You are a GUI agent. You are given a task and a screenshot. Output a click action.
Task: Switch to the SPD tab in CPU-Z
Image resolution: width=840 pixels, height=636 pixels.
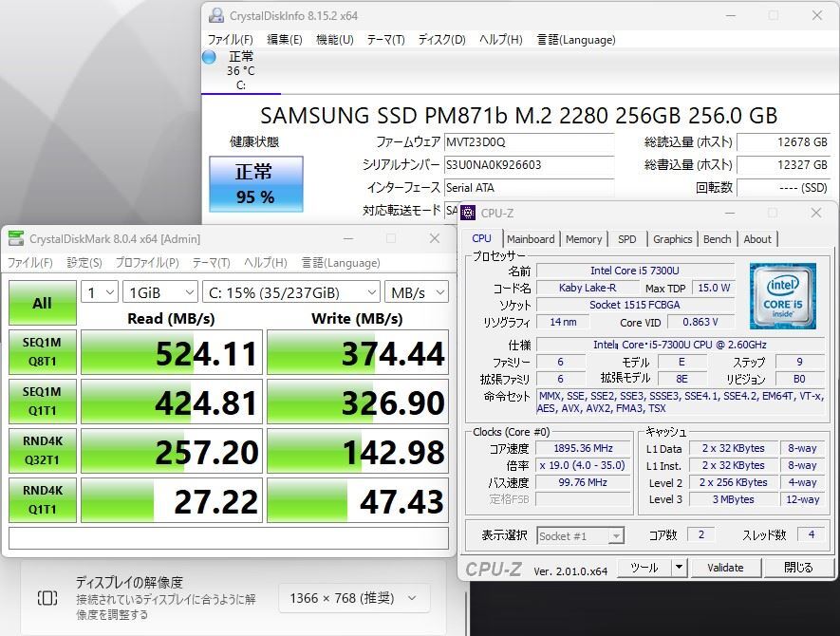click(x=627, y=239)
